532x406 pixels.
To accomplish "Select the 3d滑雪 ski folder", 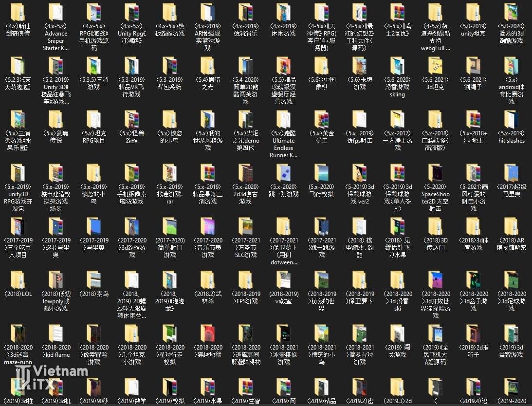I will click(x=397, y=280).
